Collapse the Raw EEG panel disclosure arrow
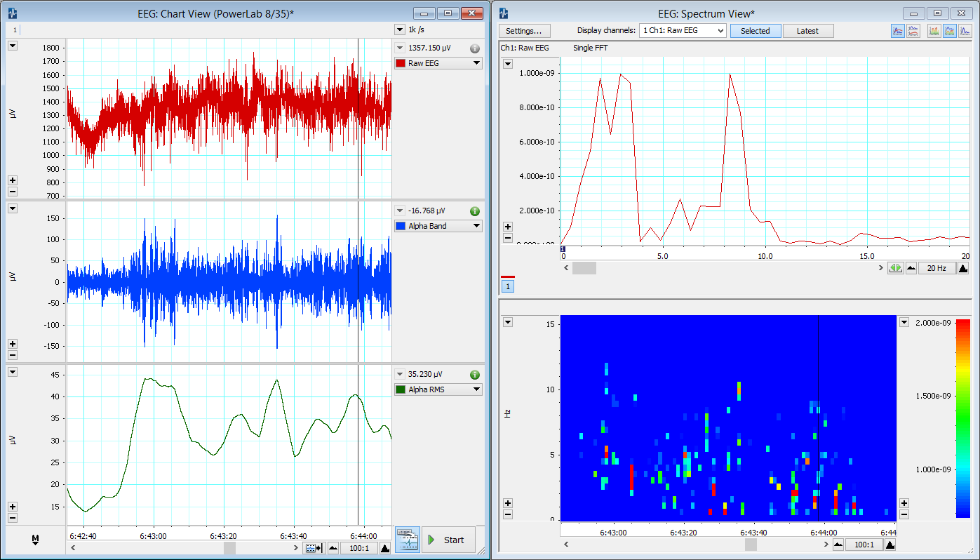The height and width of the screenshot is (560, 980). point(12,45)
